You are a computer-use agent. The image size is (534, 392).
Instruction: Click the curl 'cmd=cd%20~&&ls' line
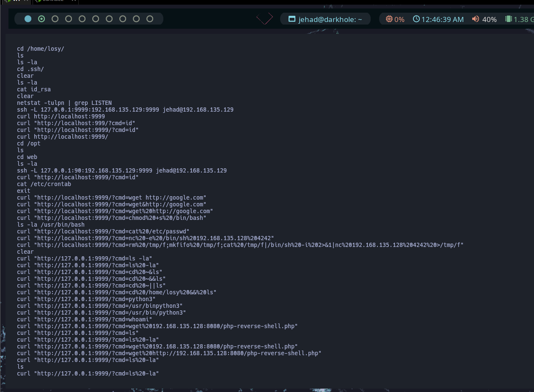[91, 279]
